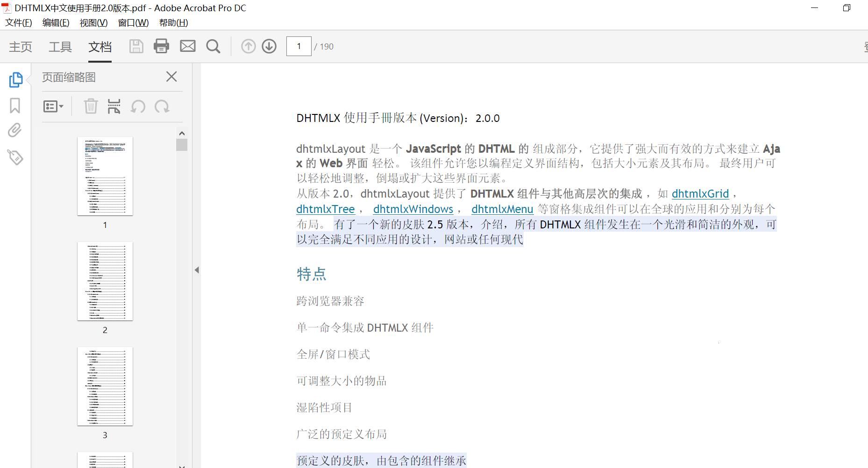Open the attachments paperclip icon
Viewport: 868px width, 468px height.
click(15, 130)
